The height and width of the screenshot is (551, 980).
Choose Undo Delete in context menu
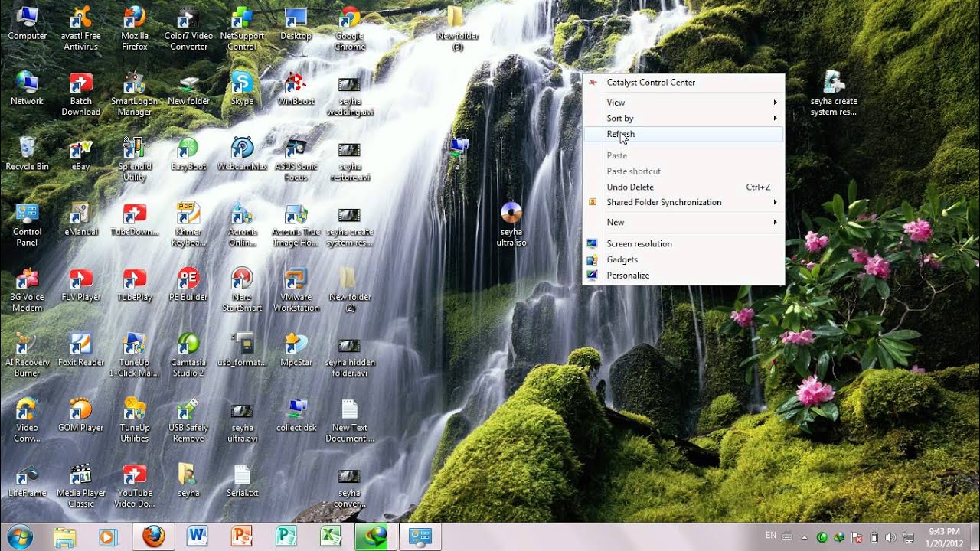tap(684, 187)
